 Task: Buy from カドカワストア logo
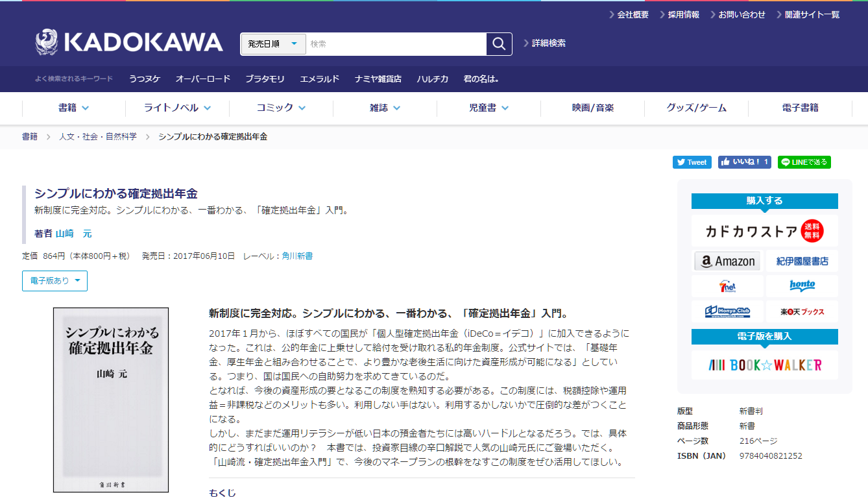click(764, 231)
